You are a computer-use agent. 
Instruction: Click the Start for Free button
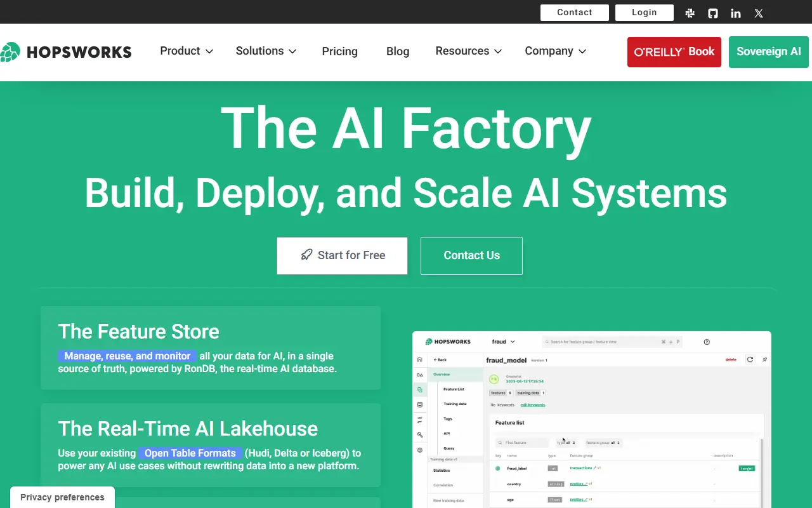pos(342,255)
